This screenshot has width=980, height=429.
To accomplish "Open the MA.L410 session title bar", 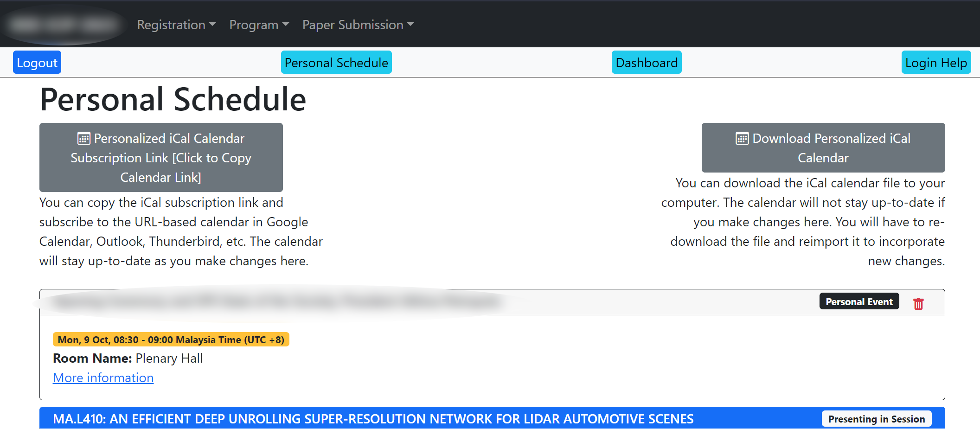I will [x=373, y=419].
